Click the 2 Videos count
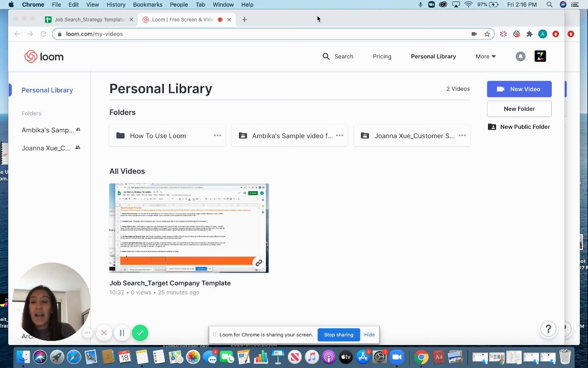Screen dimensions: 588x368 458,89
